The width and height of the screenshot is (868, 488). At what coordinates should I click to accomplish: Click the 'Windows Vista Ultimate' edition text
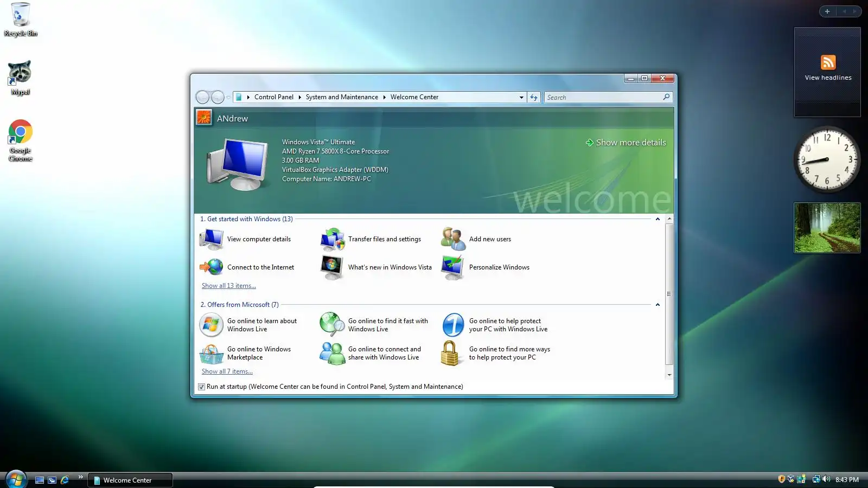pyautogui.click(x=318, y=142)
